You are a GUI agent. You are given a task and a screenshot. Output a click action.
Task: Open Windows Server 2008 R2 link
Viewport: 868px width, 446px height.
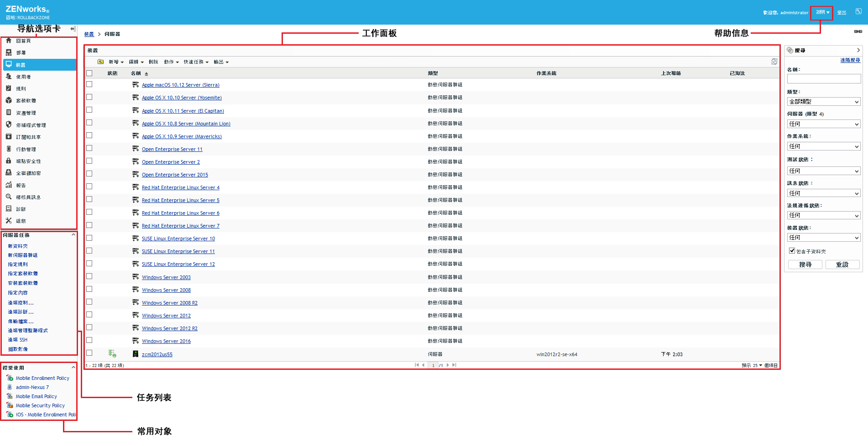(x=170, y=303)
